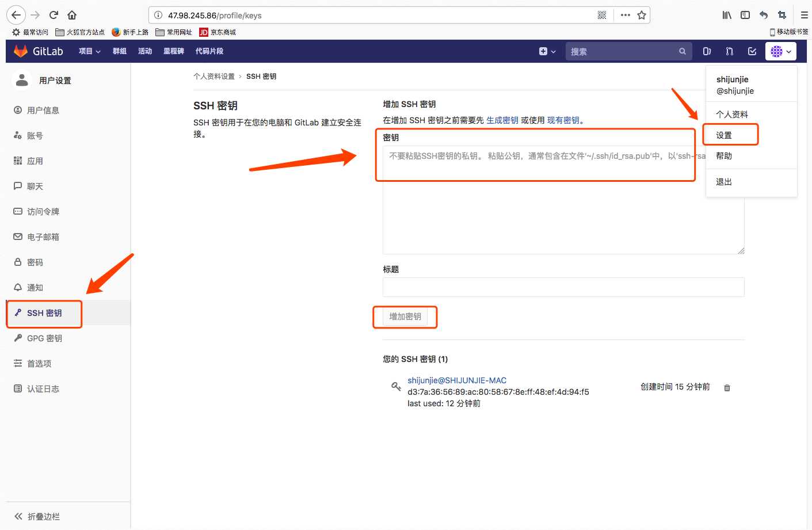The height and width of the screenshot is (530, 812).
Task: Click the screenshot crop toolbar icon
Action: tap(782, 15)
